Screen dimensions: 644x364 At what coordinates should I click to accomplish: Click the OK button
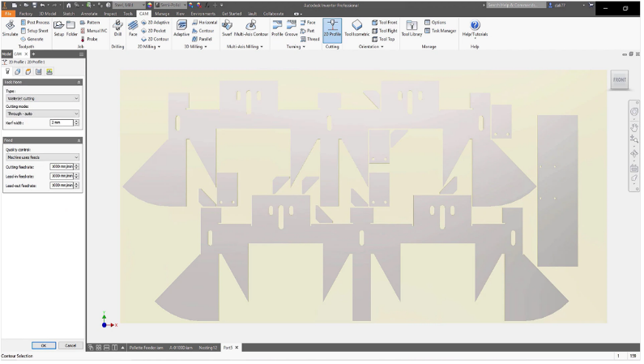coord(43,345)
